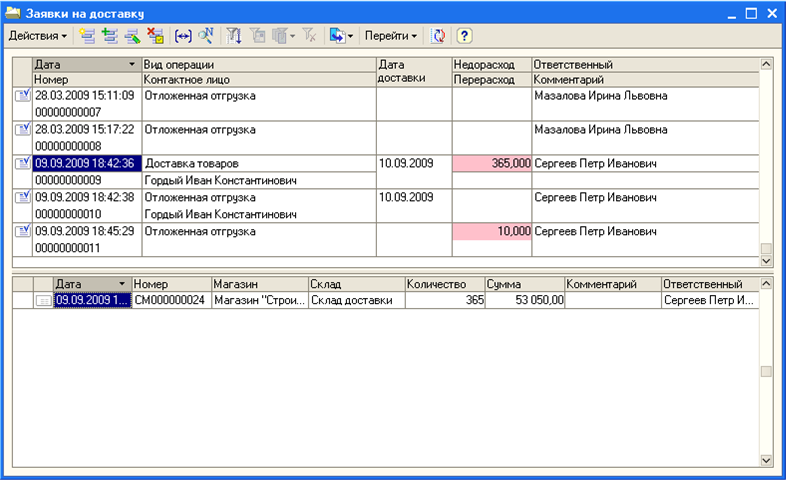The width and height of the screenshot is (786, 480).
Task: Click Отложенная отгрузка in row 00000000008
Action: [200, 130]
